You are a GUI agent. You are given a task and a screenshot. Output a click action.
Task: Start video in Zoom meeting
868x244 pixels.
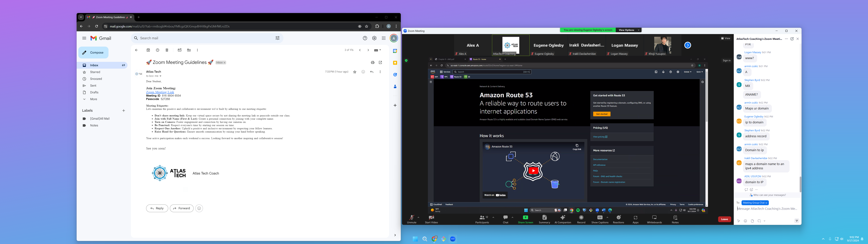431,219
